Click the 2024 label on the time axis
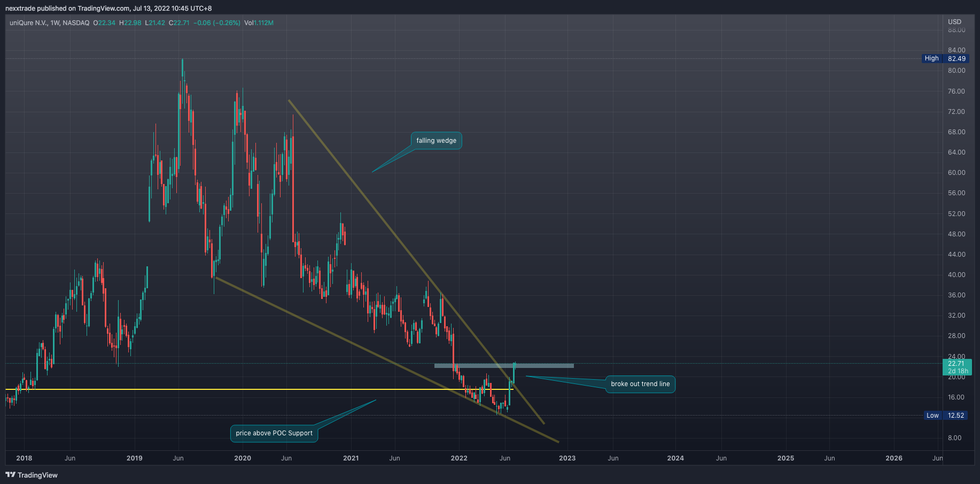Screen dimensions: 980x484 (675, 458)
